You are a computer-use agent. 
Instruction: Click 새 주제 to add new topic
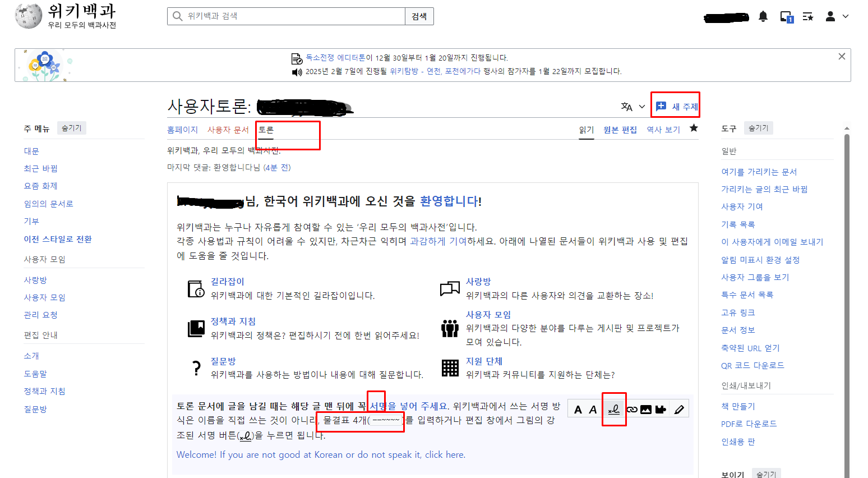[677, 106]
